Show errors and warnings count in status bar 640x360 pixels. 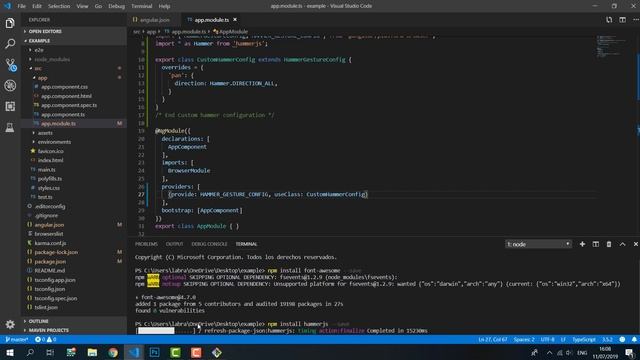(45, 340)
